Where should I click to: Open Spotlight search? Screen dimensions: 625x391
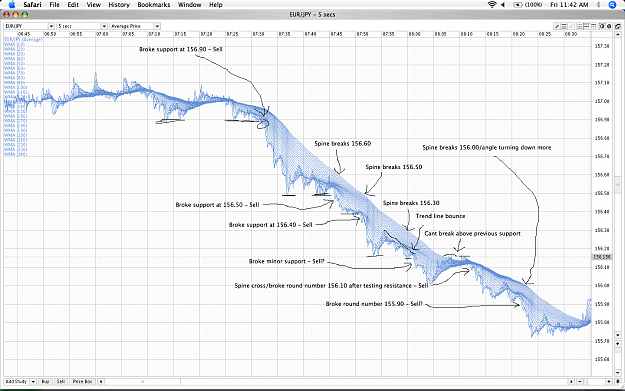pos(613,5)
